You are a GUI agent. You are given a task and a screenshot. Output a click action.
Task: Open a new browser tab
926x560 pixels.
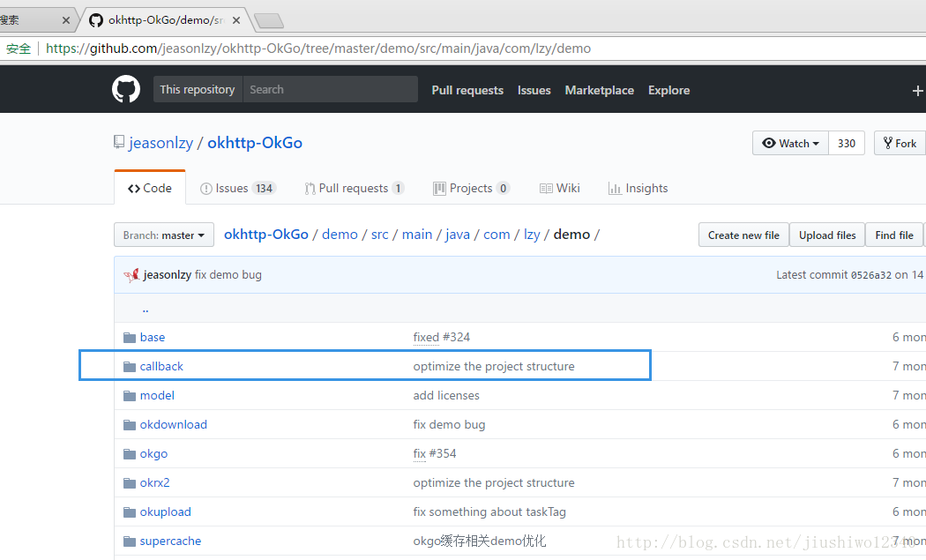[x=269, y=21]
